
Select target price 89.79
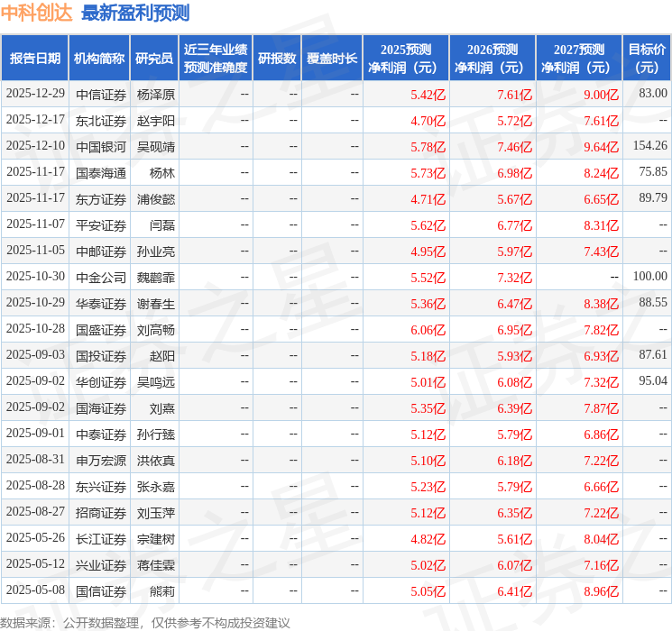(x=653, y=198)
